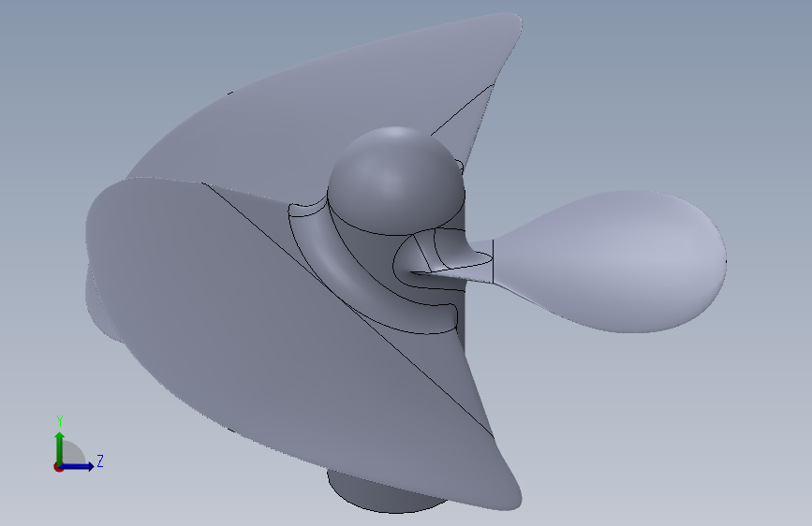The image size is (812, 526).
Task: Select the small teardrop-shaped blade at the right
Action: pos(611,261)
